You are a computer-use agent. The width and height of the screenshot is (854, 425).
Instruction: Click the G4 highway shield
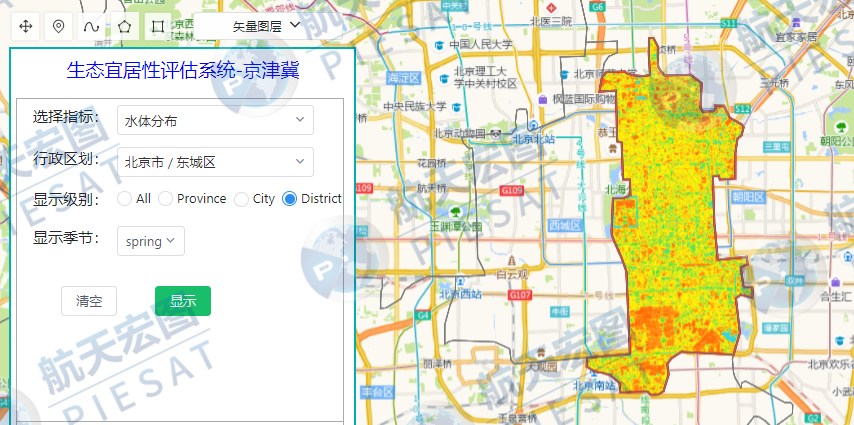[x=423, y=315]
